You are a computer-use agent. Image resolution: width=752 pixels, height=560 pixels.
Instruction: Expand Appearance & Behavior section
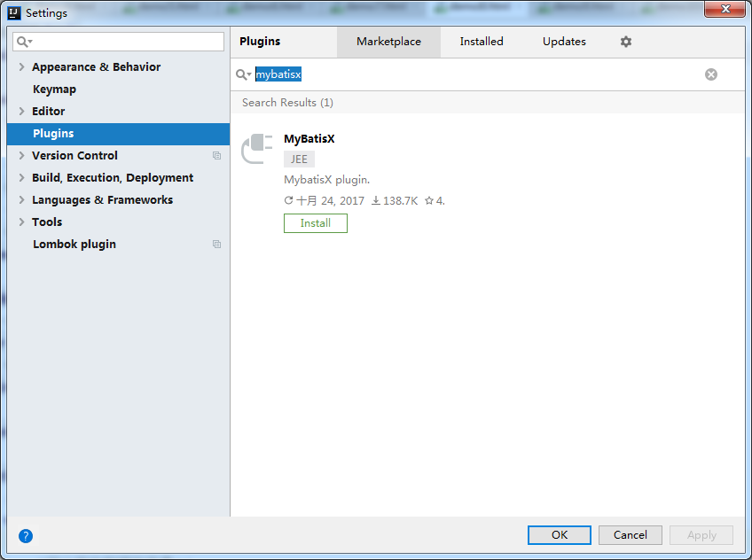(x=21, y=67)
